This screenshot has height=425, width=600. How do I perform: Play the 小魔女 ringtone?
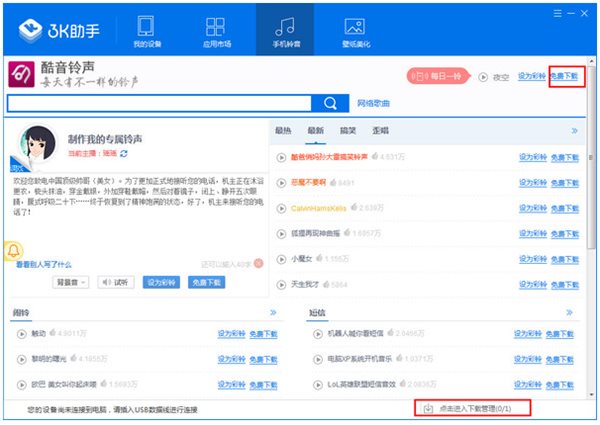(x=281, y=259)
